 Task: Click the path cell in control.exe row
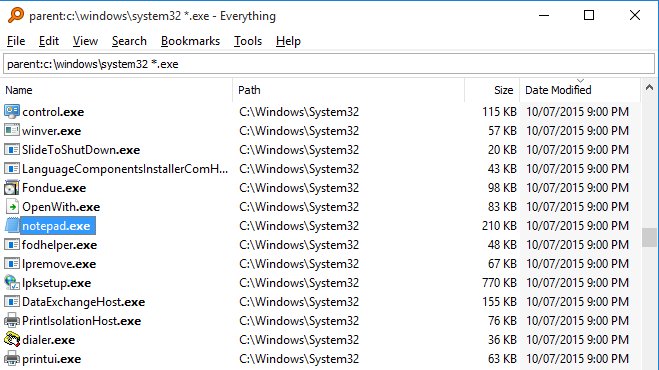tap(299, 112)
